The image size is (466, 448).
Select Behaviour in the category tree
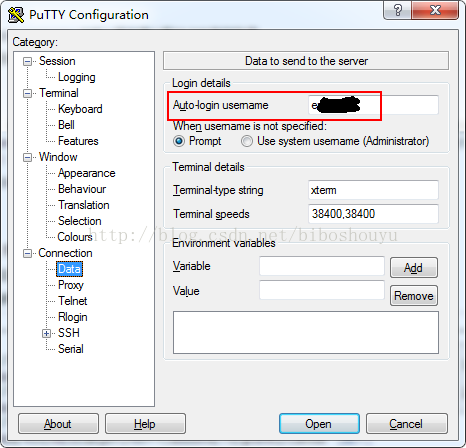(x=82, y=189)
